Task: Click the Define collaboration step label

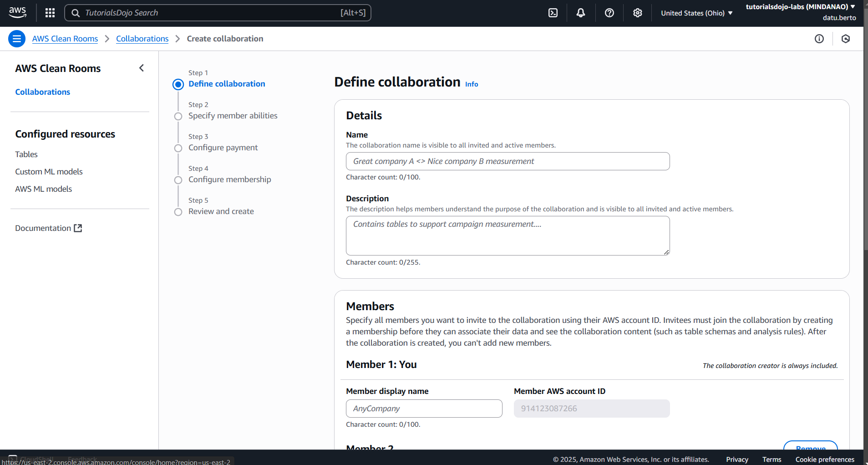Action: point(227,84)
